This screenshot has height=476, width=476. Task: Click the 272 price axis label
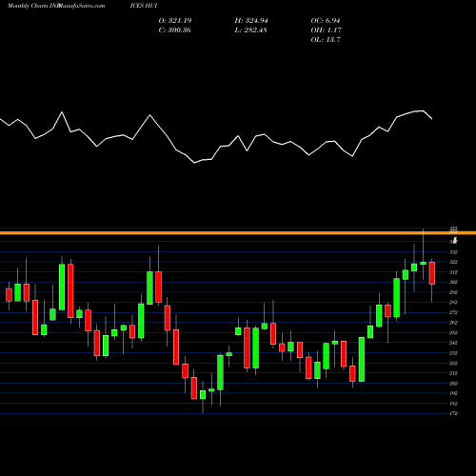click(453, 312)
